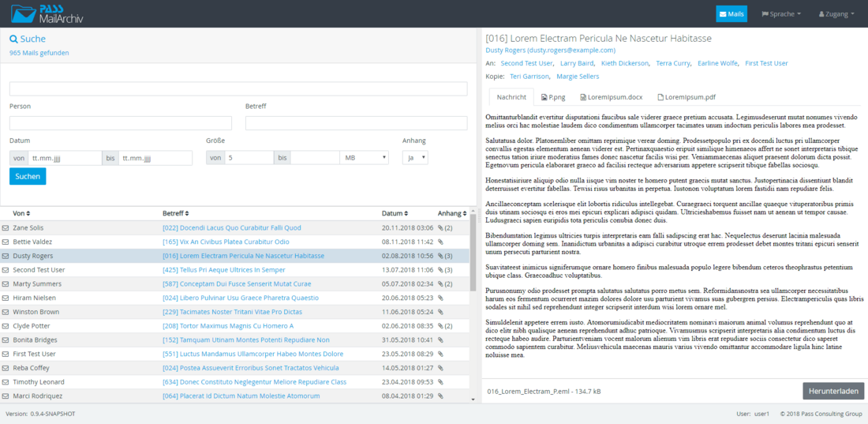Click the attachment icon for Clyde Potter mail
The height and width of the screenshot is (424, 868).
(441, 325)
